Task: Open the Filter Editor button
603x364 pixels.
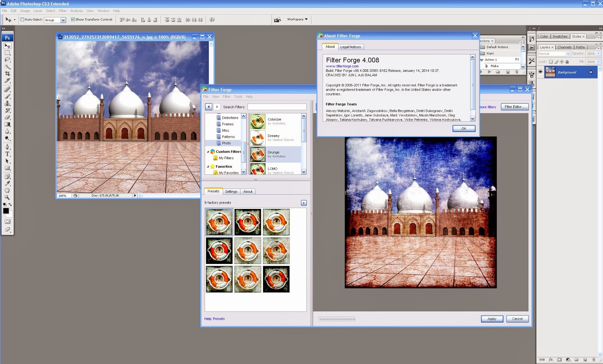Action: pos(514,107)
